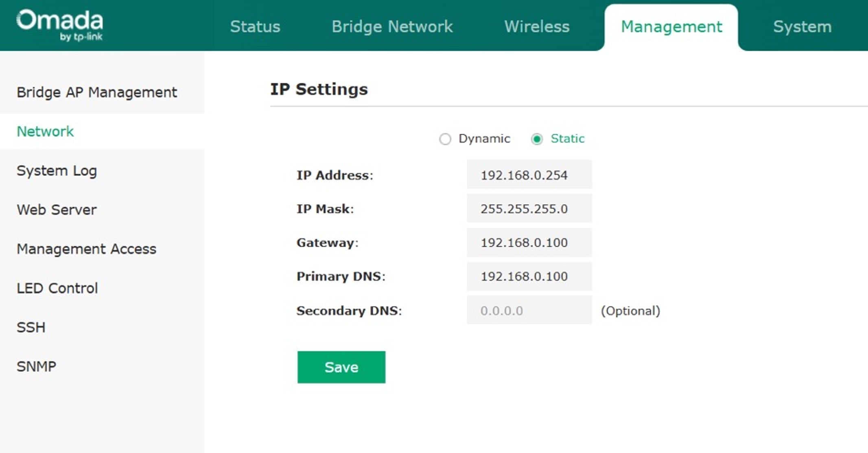The image size is (868, 453).
Task: Open Bridge AP Management in sidebar
Action: 97,92
